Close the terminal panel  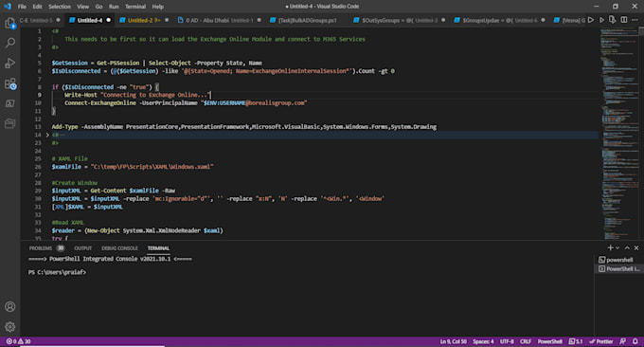point(636,247)
